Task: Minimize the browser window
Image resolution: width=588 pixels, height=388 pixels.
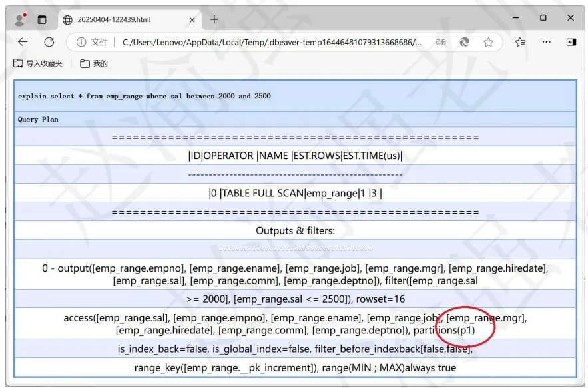Action: pyautogui.click(x=515, y=17)
